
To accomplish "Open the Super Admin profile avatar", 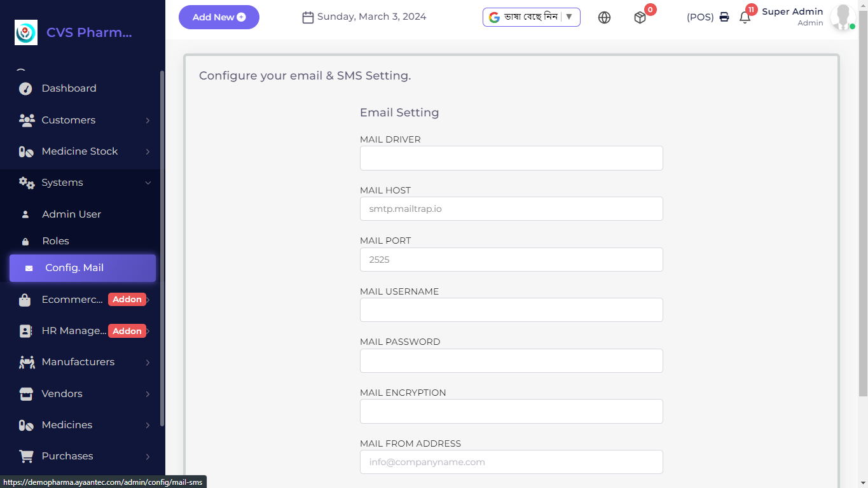I will (842, 17).
